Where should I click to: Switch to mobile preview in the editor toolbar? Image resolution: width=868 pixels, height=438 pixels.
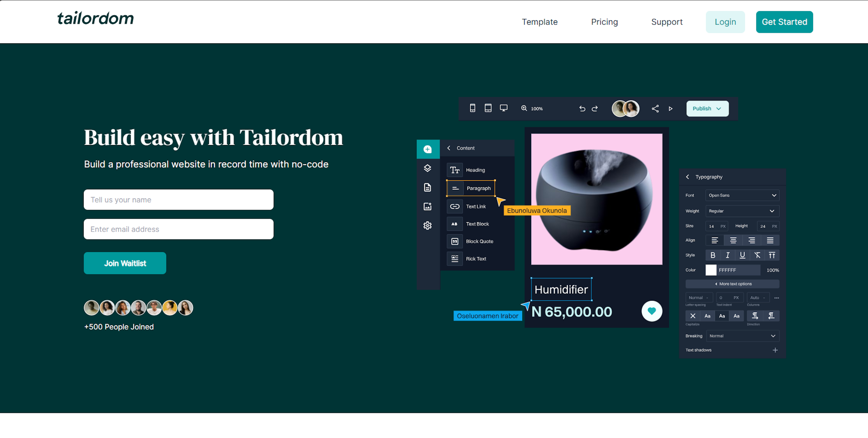click(x=472, y=108)
